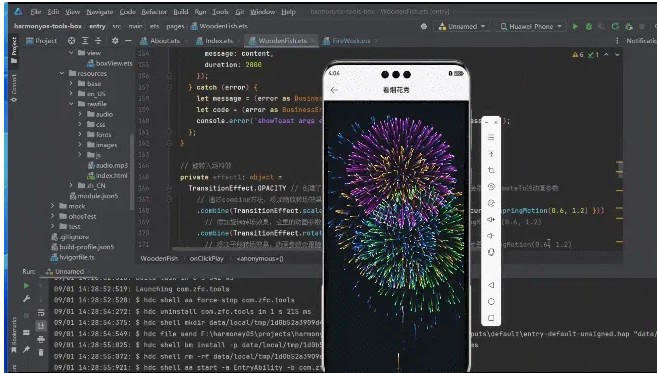Screen dimensions: 657x373
Task: Click the green Run button in toolbar
Action: [575, 26]
